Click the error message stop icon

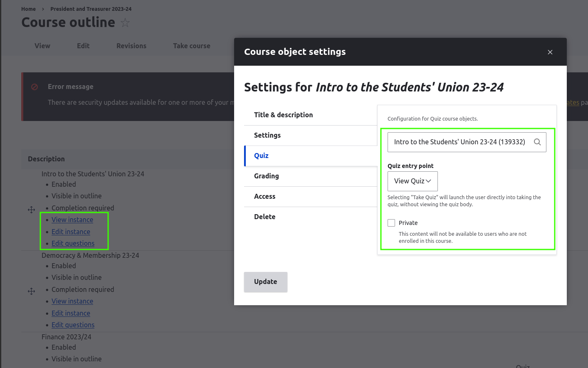click(35, 87)
